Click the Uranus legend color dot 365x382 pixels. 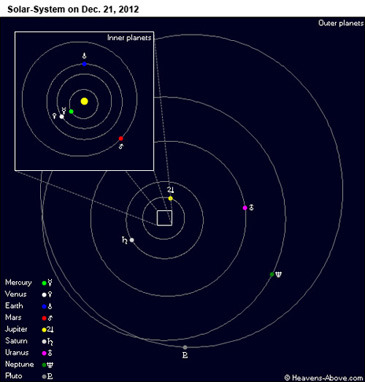click(x=44, y=353)
